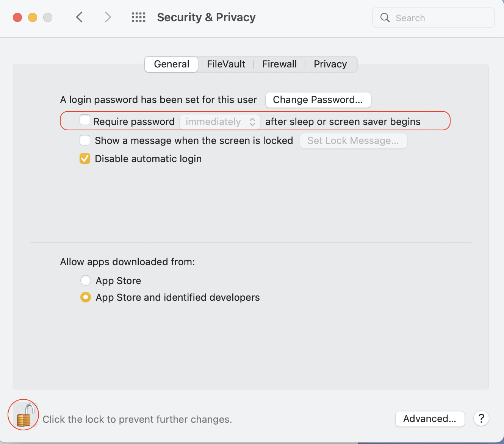This screenshot has height=444, width=504.
Task: Switch to the FileVault tab
Action: (x=226, y=64)
